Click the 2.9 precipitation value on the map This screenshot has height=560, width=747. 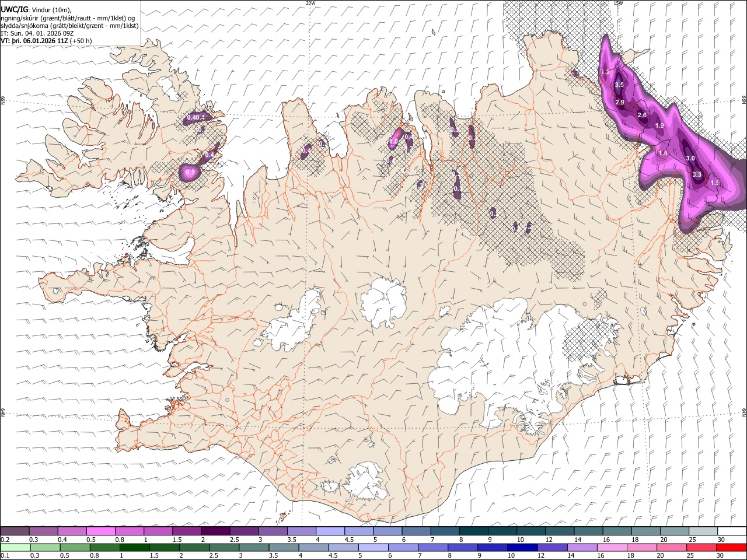[x=620, y=102]
